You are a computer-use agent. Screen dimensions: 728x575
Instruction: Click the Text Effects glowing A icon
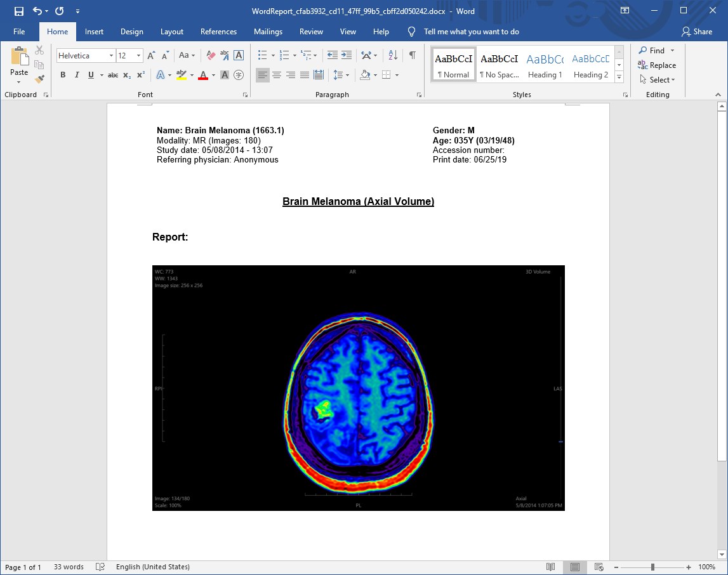click(x=160, y=75)
